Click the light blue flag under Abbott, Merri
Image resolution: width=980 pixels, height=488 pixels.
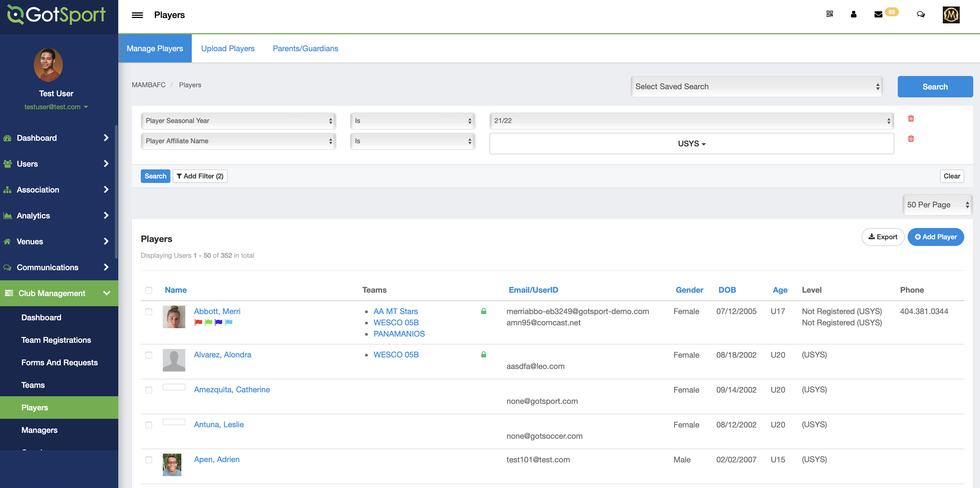coord(229,322)
